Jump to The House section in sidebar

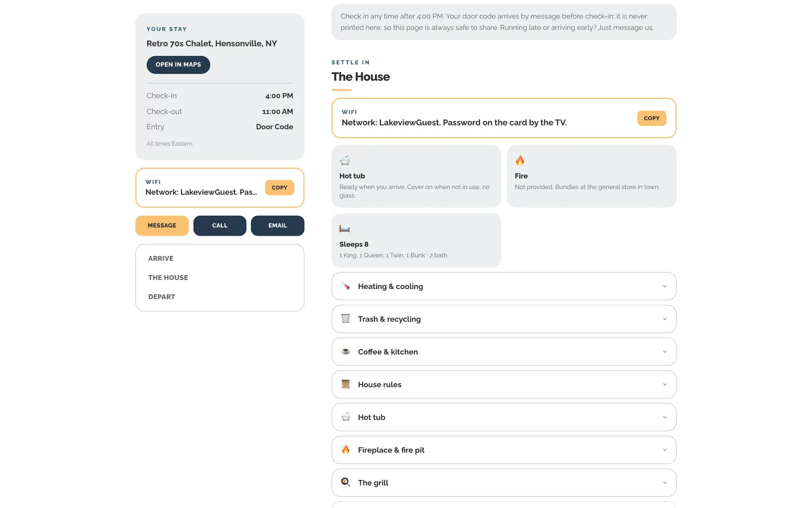(x=168, y=277)
